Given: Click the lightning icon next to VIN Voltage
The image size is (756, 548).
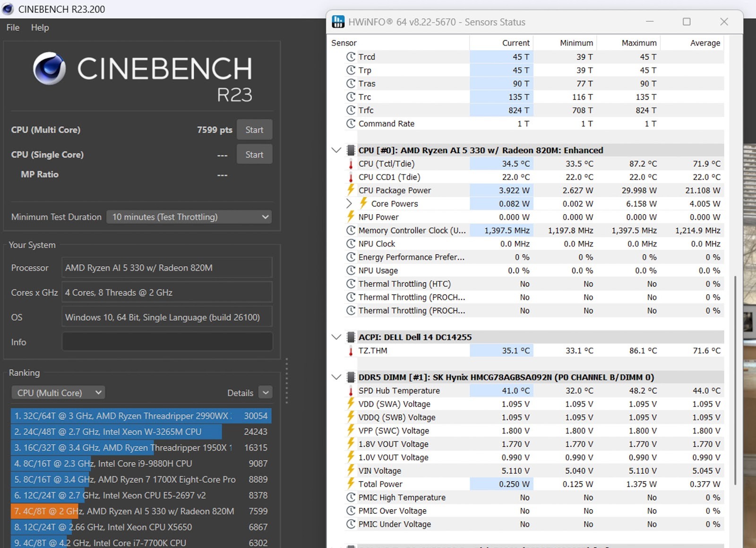Looking at the screenshot, I should pos(351,470).
